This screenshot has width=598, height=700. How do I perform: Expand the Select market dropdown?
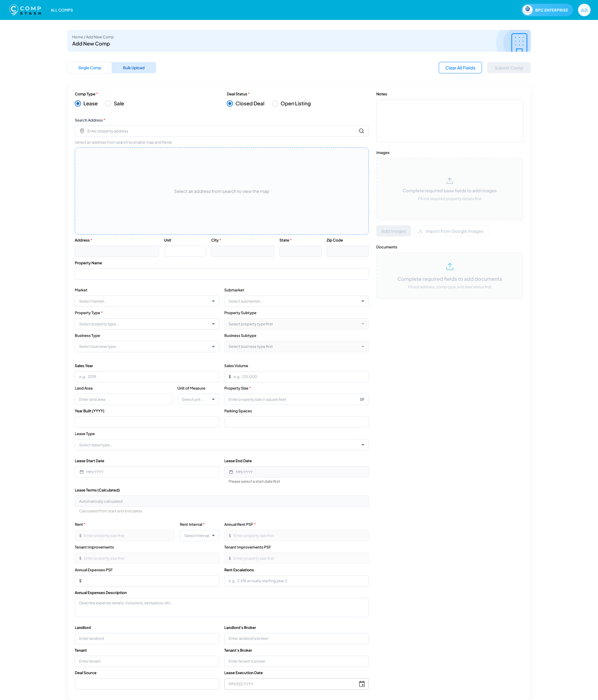147,301
